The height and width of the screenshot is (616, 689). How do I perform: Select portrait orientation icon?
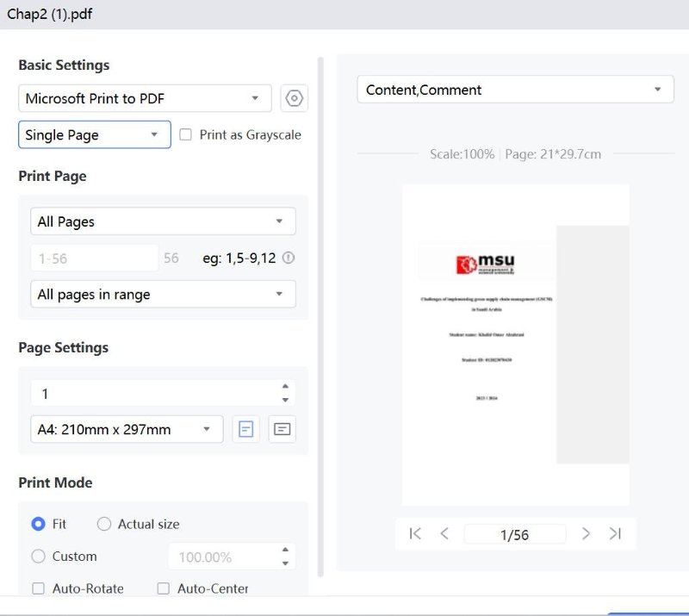(246, 429)
